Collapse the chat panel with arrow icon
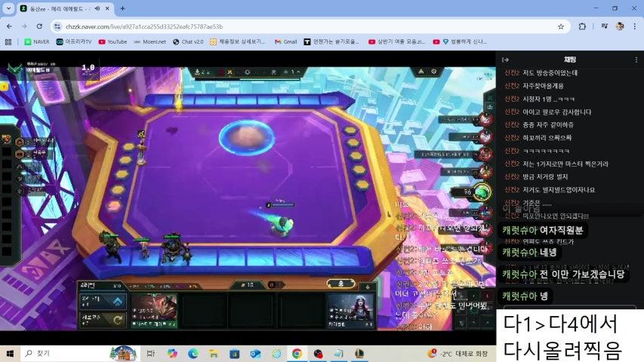644x362 pixels. 506,60
